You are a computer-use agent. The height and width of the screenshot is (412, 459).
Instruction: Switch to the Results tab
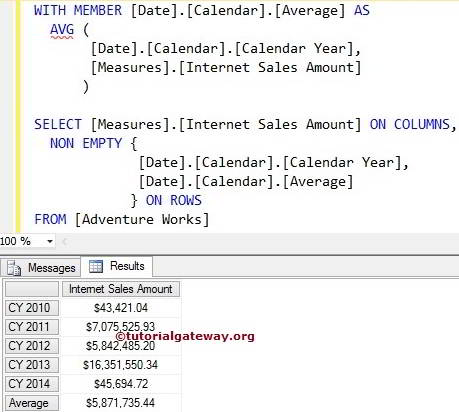pos(117,266)
